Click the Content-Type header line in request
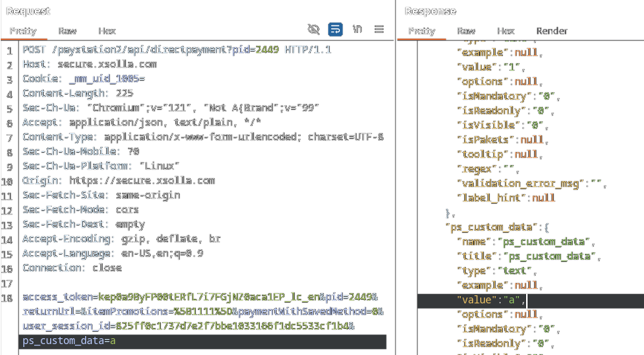This screenshot has width=644, height=355. tap(202, 137)
